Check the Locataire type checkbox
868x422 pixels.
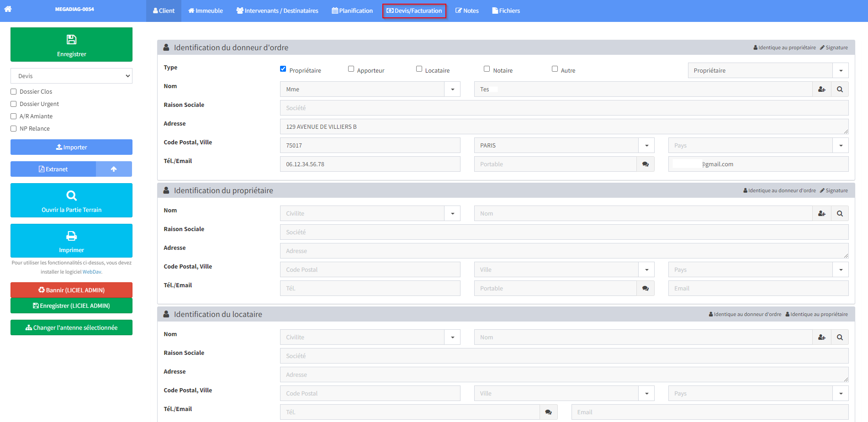tap(419, 69)
